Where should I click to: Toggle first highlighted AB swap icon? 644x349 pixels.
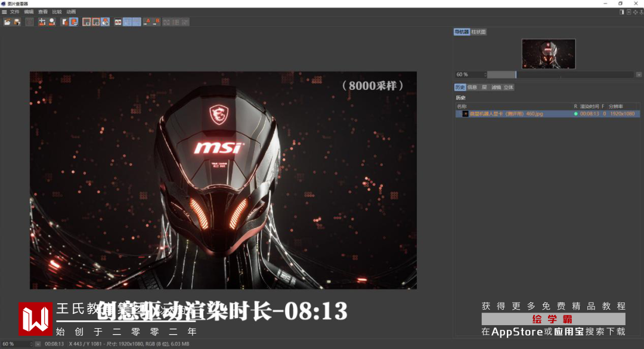[x=128, y=22]
